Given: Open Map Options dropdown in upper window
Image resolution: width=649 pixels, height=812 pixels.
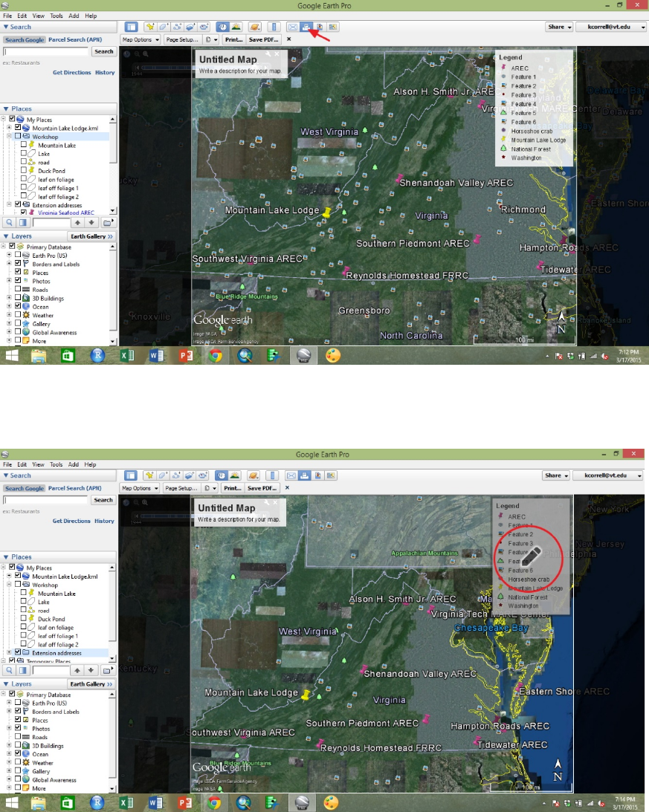Looking at the screenshot, I should point(141,40).
